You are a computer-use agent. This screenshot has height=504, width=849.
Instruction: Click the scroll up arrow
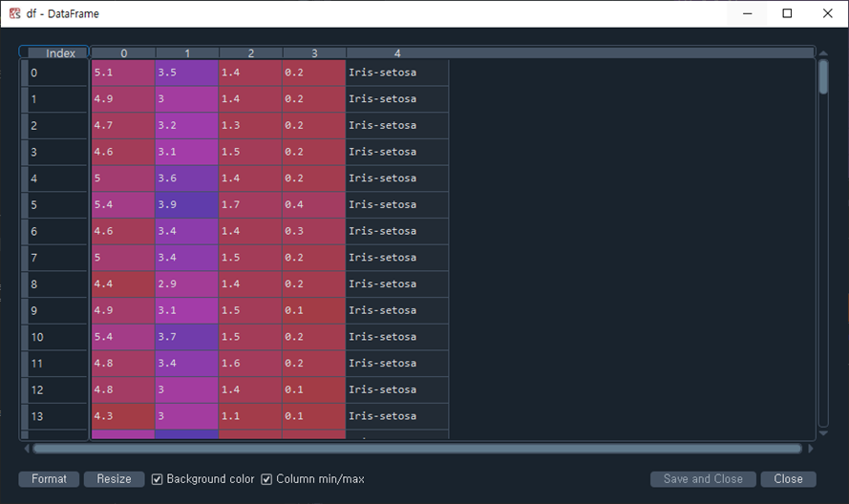(x=823, y=53)
